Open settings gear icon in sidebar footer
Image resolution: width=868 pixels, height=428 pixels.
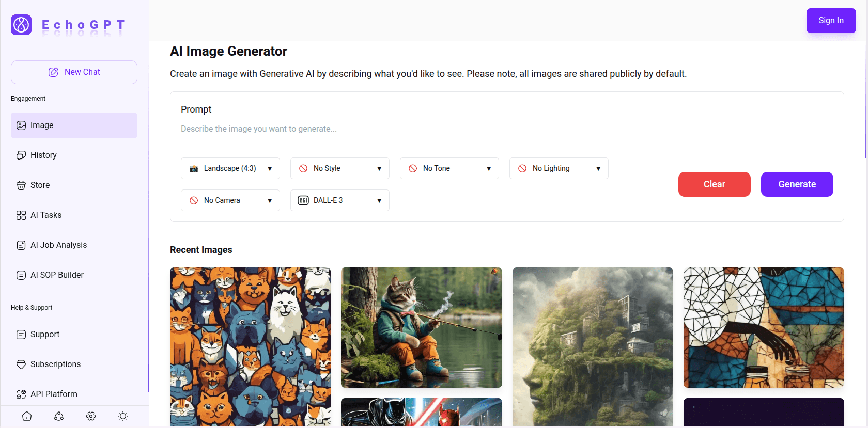91,416
